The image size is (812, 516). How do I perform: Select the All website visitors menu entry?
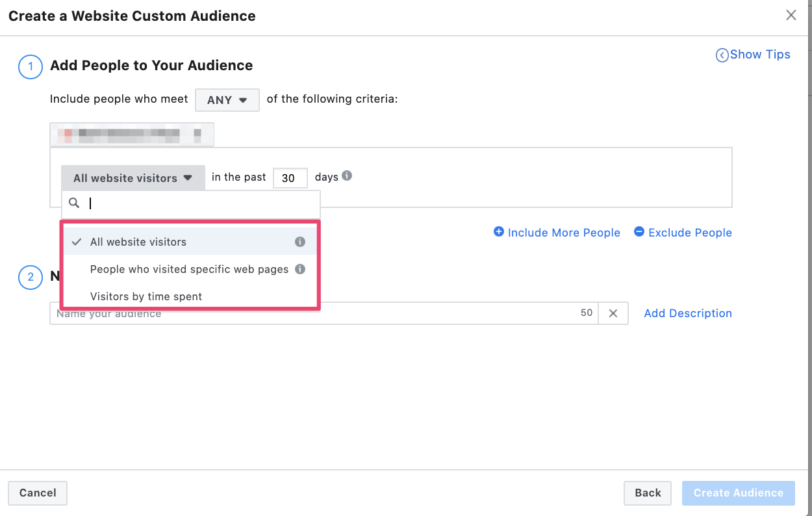coord(140,241)
